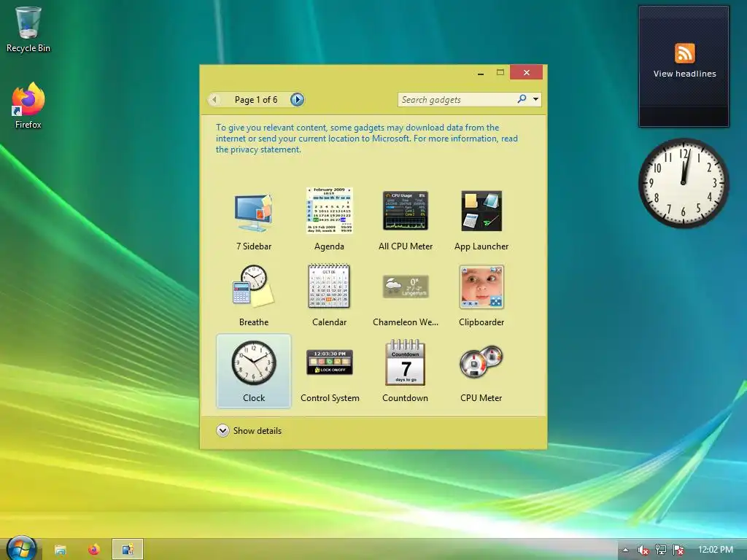Click the muted volume tray icon
The width and height of the screenshot is (747, 560).
pos(643,550)
